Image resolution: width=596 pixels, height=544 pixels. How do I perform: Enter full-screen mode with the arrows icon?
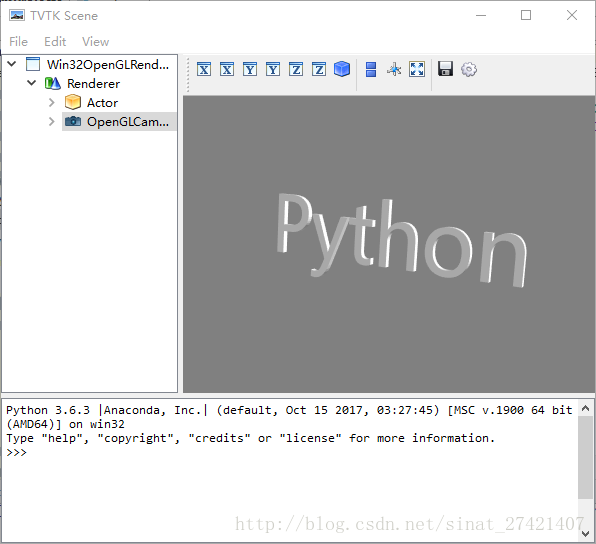click(x=417, y=69)
